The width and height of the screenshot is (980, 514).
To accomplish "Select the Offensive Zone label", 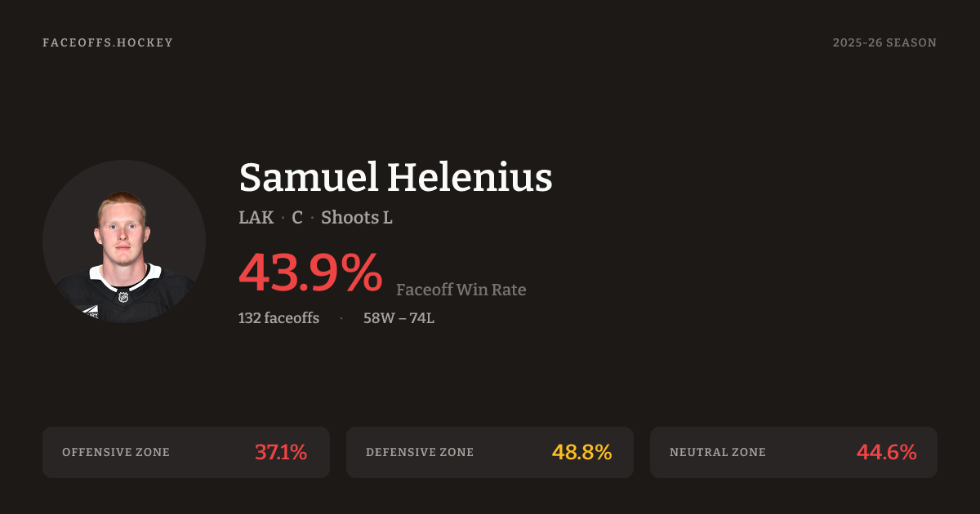I will click(116, 452).
